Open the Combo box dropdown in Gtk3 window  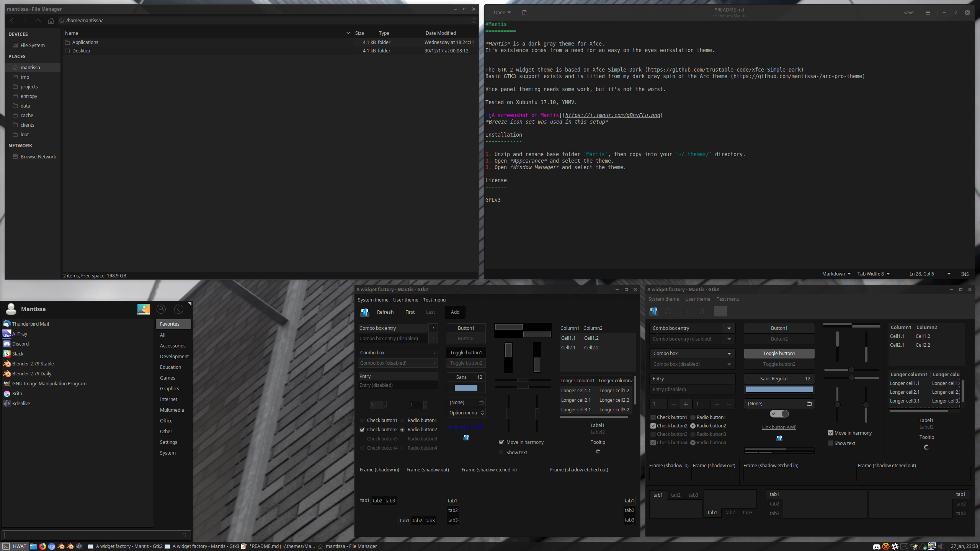(692, 354)
